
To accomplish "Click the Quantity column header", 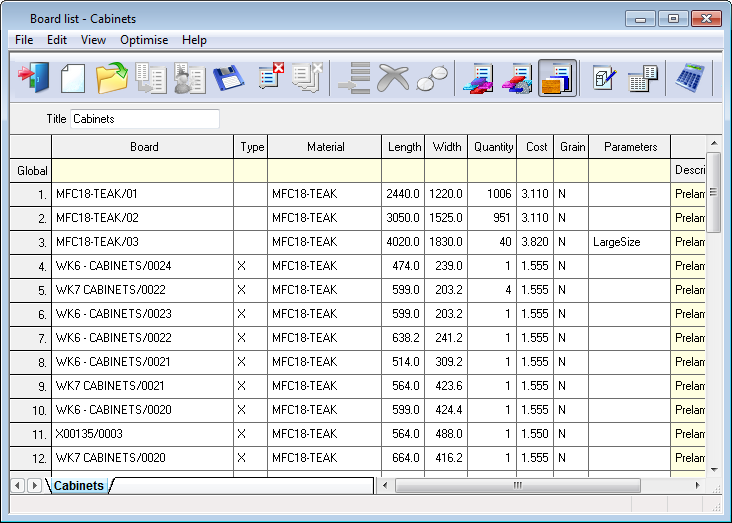I will [x=493, y=147].
